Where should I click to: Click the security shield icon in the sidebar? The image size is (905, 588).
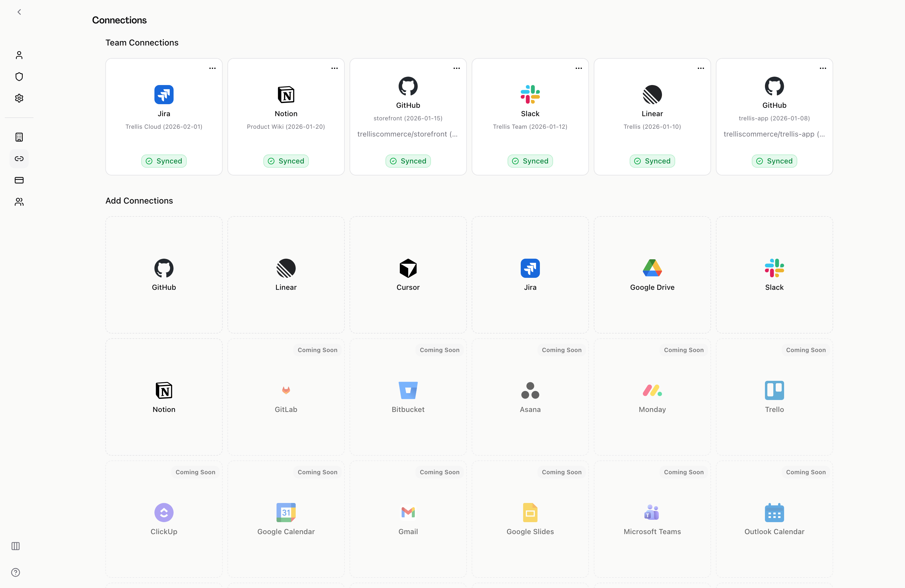click(x=19, y=76)
